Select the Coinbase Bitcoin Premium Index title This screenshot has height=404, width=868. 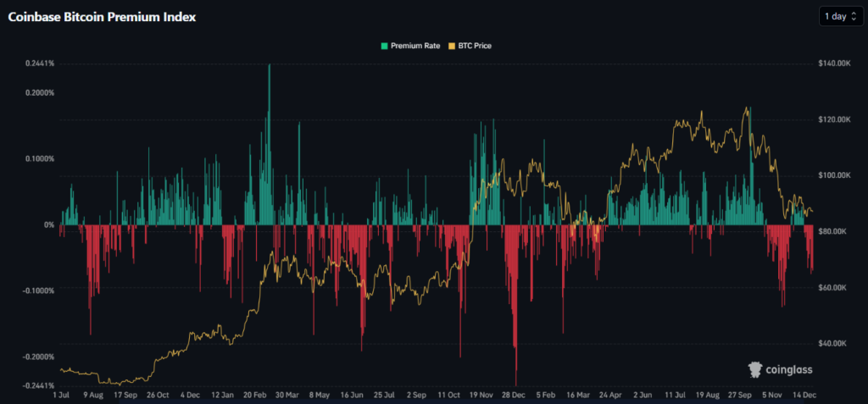click(x=102, y=17)
